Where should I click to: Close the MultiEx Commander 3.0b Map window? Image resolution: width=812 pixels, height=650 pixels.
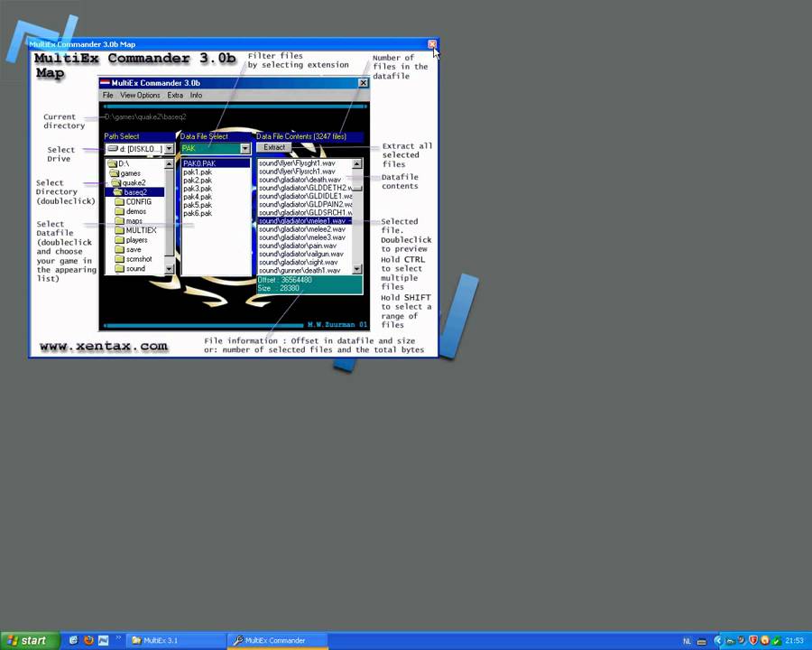pyautogui.click(x=432, y=44)
